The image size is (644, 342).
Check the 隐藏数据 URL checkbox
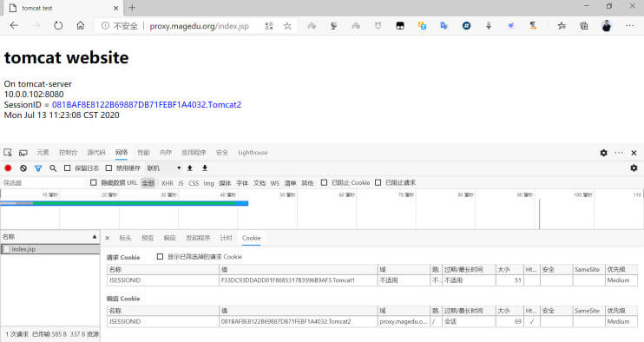94,182
